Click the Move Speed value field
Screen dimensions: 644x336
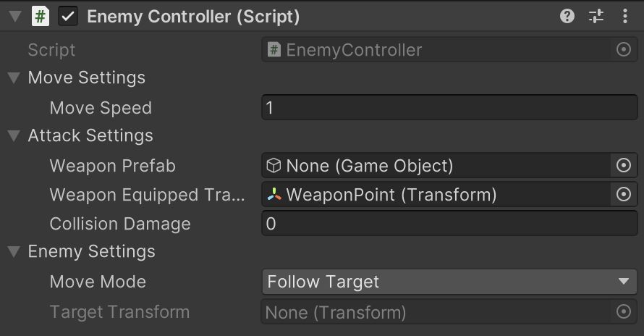pyautogui.click(x=449, y=108)
